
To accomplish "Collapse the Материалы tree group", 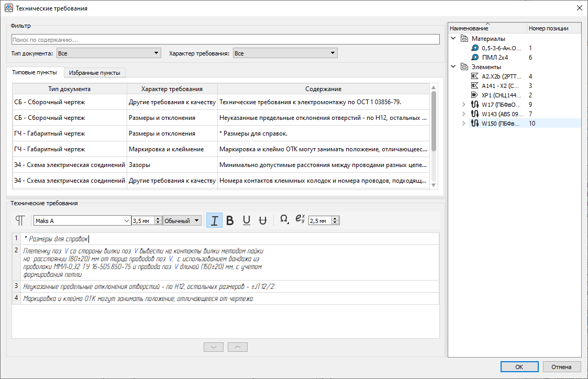I will tap(453, 39).
